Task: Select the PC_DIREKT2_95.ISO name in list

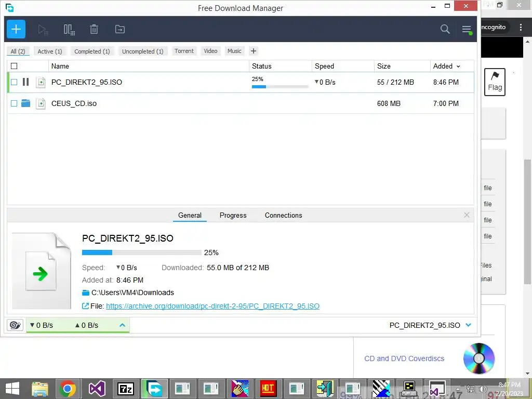Action: click(x=87, y=82)
